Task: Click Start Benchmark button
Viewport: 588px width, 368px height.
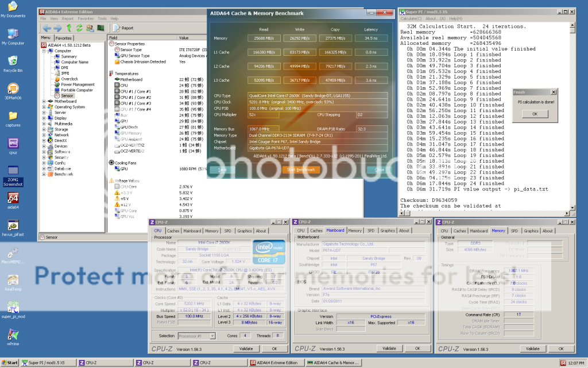Action: pos(301,170)
